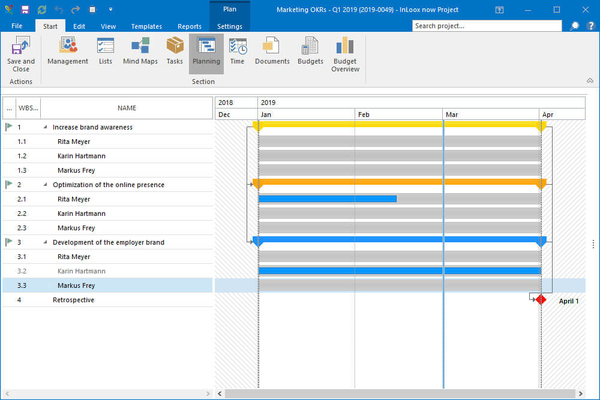Click left arrow of task list scrollbar
600x400 pixels.
click(7, 393)
